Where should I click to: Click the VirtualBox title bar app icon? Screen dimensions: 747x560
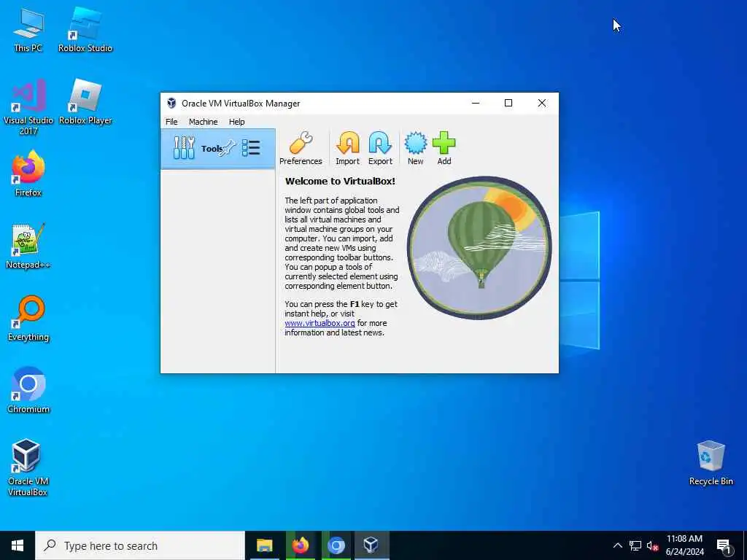click(x=171, y=104)
